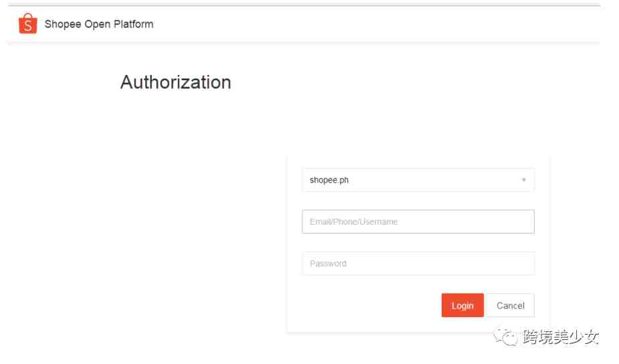Image resolution: width=619 pixels, height=364 pixels.
Task: Expand the region selector above the Email field
Action: 418,180
